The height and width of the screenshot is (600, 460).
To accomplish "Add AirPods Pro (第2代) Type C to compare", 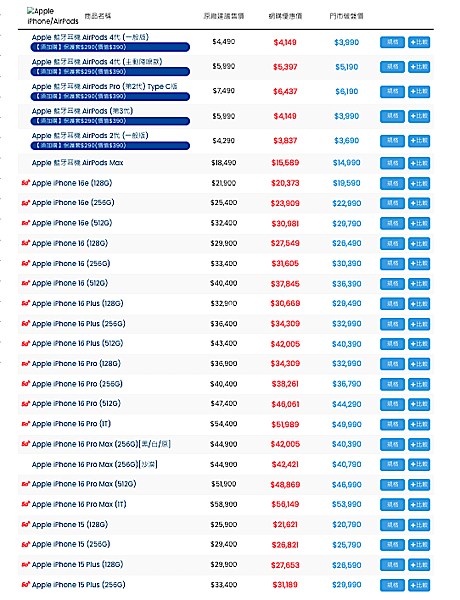I will (x=419, y=91).
